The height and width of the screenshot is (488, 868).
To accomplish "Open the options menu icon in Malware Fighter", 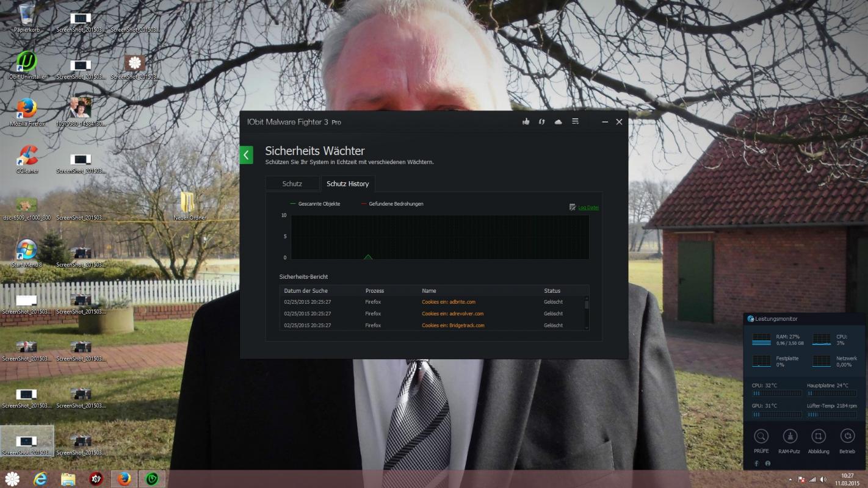I will click(575, 122).
